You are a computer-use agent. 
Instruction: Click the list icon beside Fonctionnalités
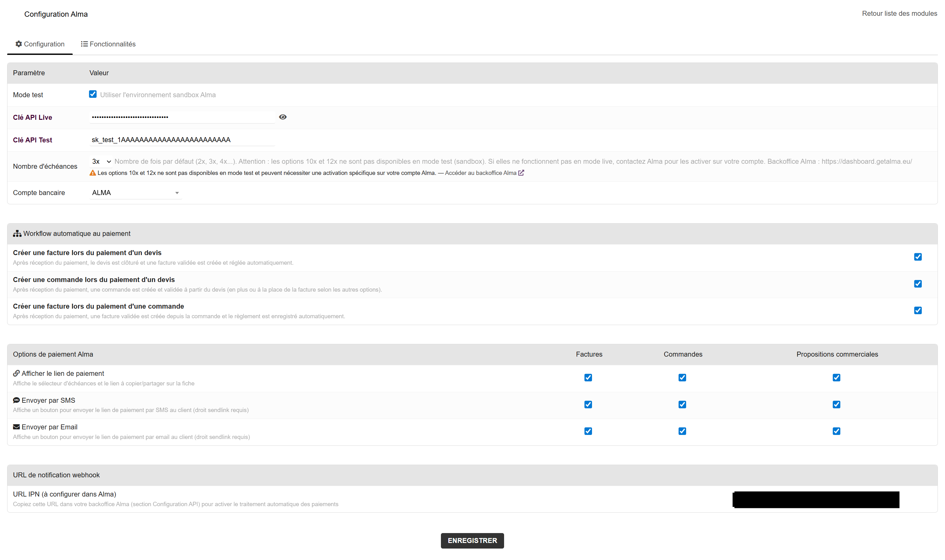click(84, 44)
